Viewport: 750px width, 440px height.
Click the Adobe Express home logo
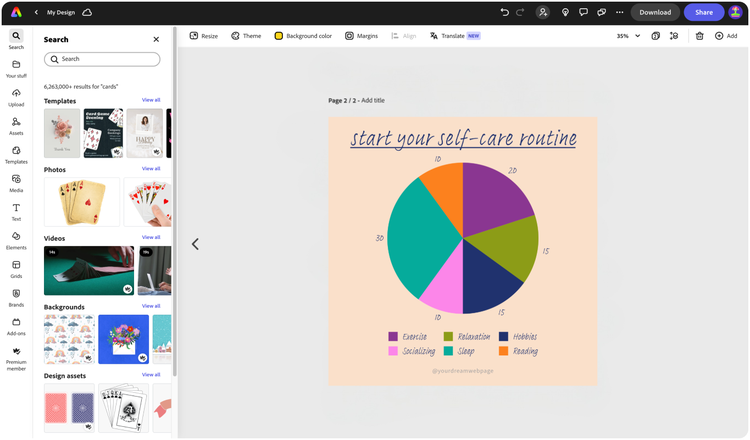16,12
